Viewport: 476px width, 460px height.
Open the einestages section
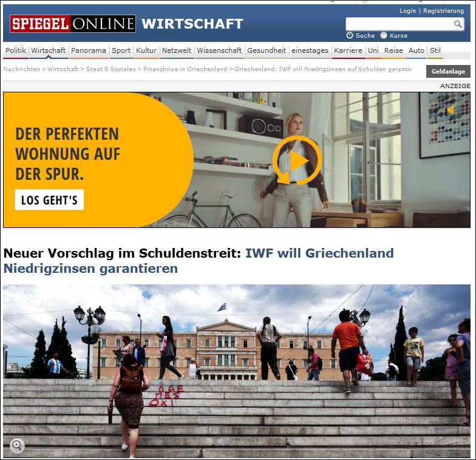point(310,50)
